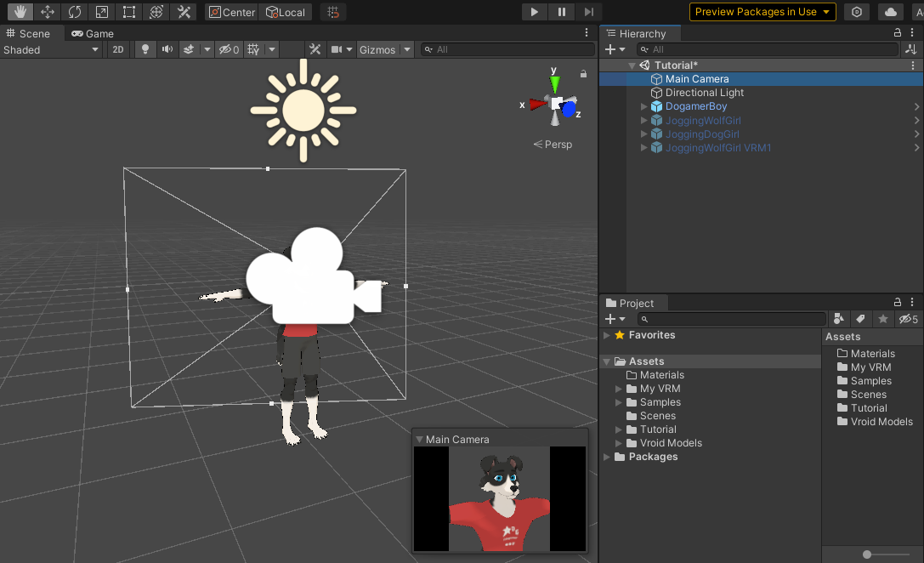The image size is (924, 563).
Task: Open the custom editor tools
Action: tap(184, 12)
